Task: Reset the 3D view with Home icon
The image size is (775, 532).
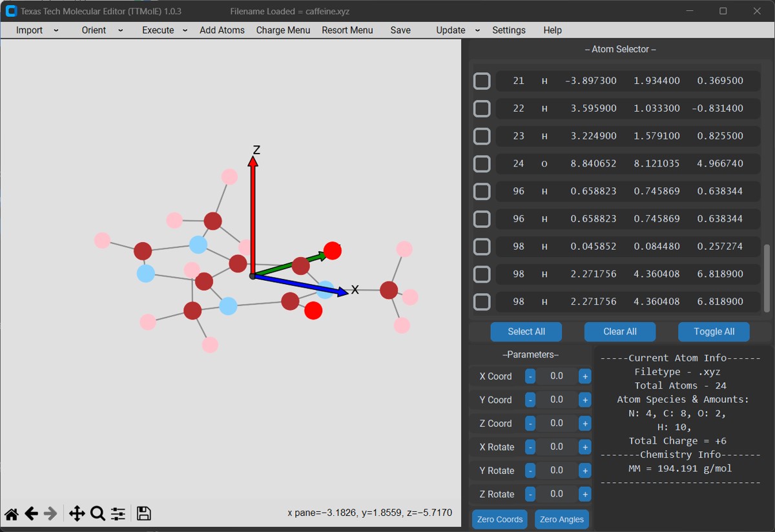Action: pyautogui.click(x=12, y=514)
